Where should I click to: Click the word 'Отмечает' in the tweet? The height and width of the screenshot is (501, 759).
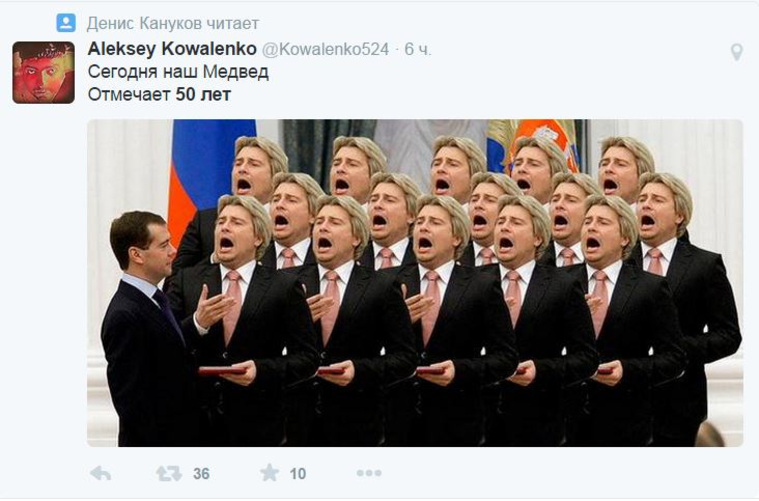(129, 94)
